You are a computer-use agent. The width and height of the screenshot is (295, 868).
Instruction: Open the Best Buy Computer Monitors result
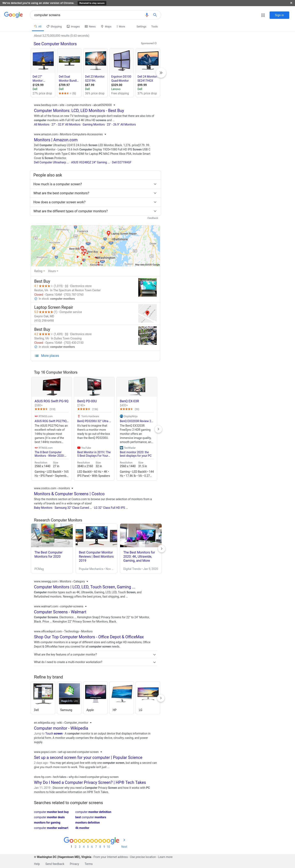tap(79, 111)
